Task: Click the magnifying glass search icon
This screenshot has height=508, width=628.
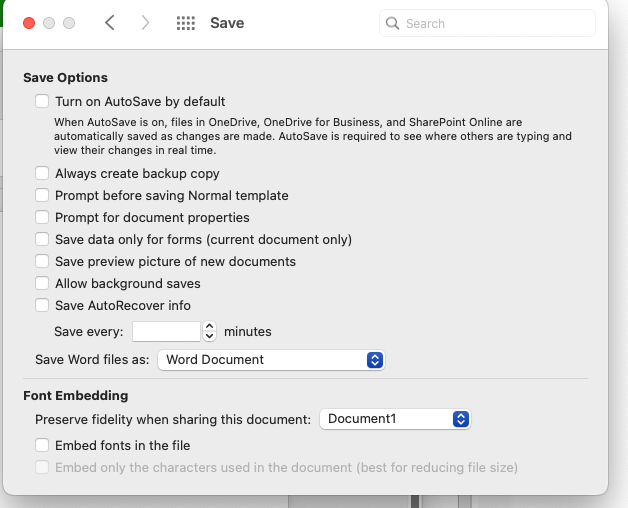Action: [x=392, y=23]
